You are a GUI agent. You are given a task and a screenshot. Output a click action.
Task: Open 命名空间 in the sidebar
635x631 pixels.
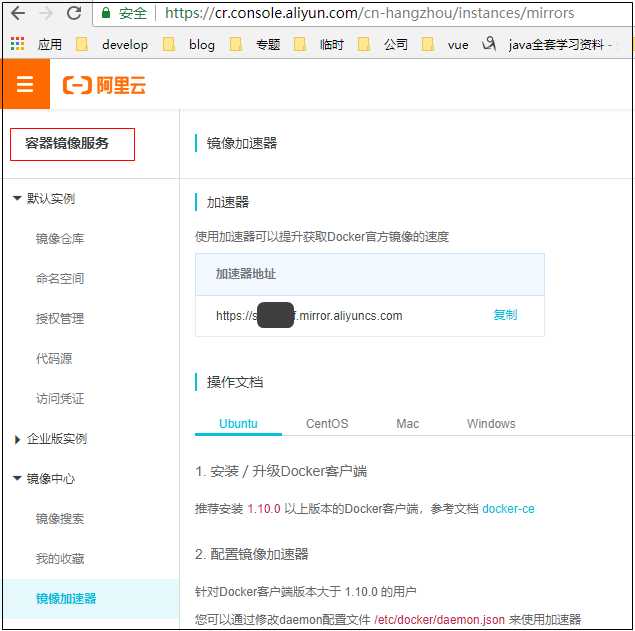(60, 279)
